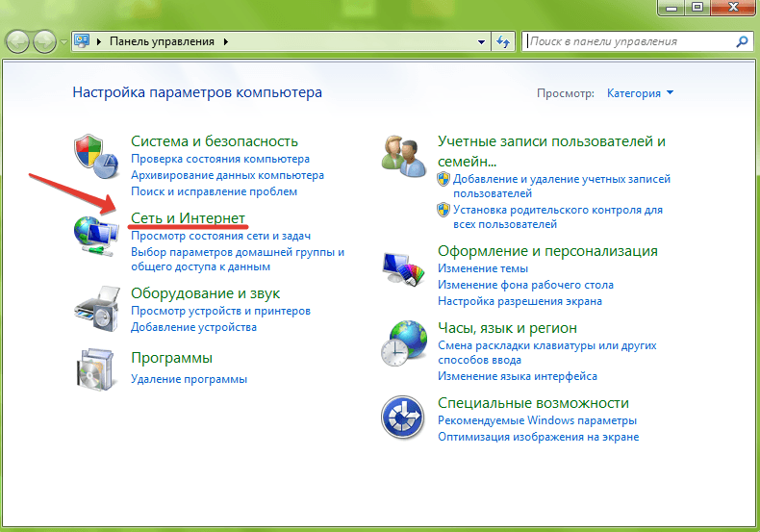
Task: Open the Programs disc box icon
Action: coord(96,369)
